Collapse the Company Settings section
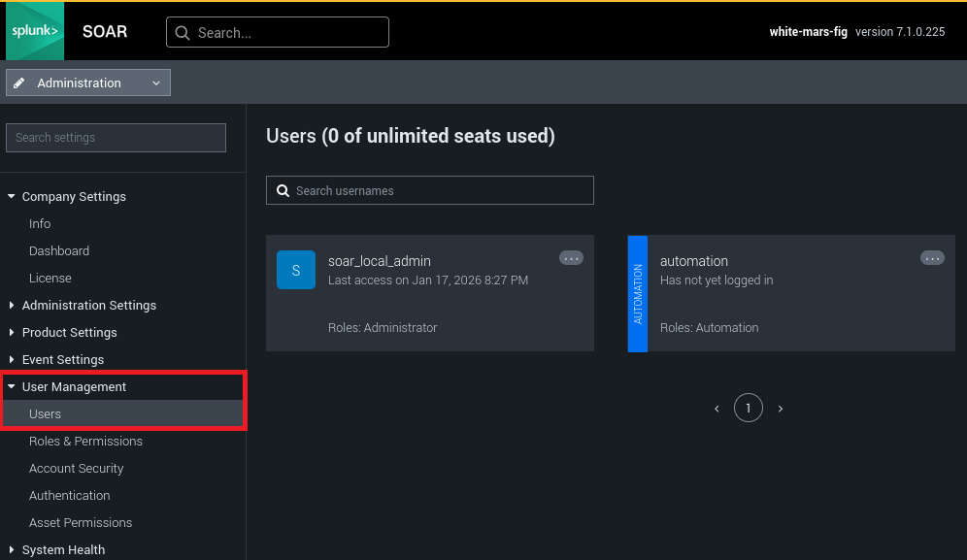The width and height of the screenshot is (967, 560). pos(12,197)
